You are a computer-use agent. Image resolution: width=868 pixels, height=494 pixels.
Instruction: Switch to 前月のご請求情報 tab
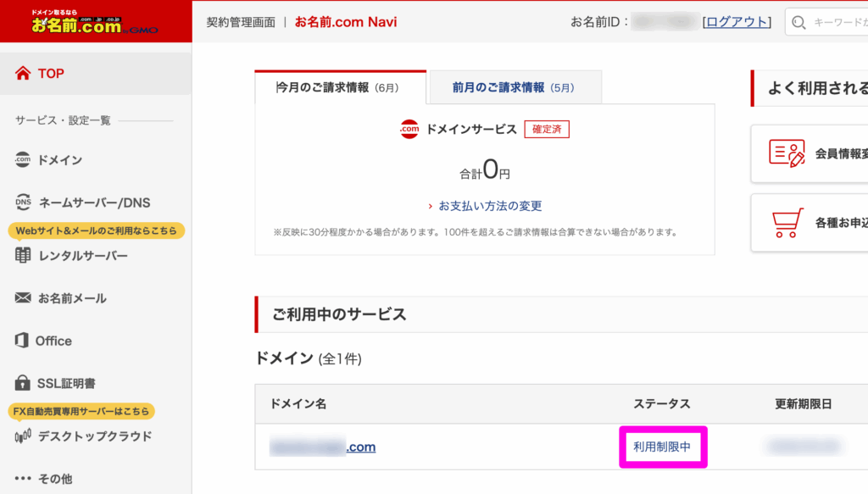[x=515, y=87]
